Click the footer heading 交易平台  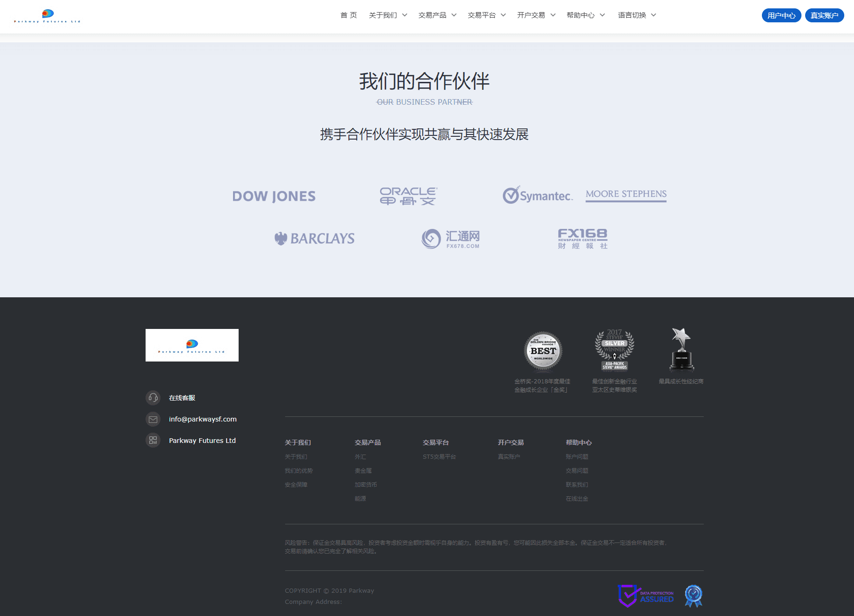point(436,442)
